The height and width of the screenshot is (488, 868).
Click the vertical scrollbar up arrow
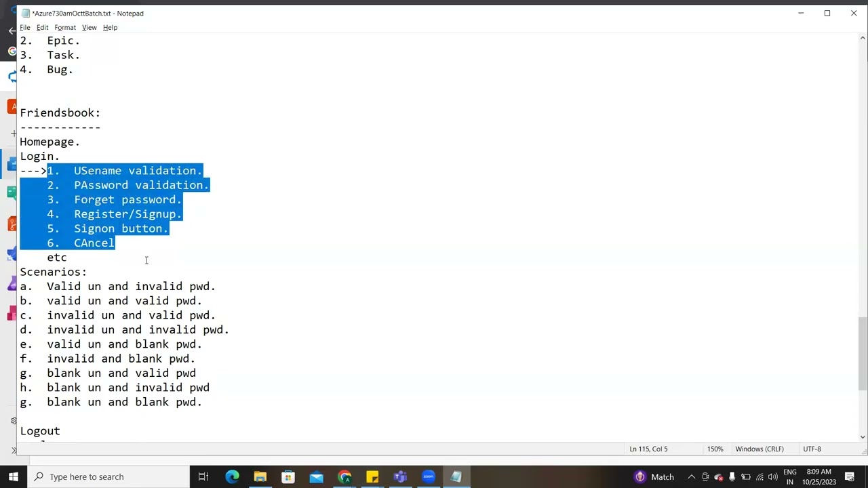click(863, 39)
